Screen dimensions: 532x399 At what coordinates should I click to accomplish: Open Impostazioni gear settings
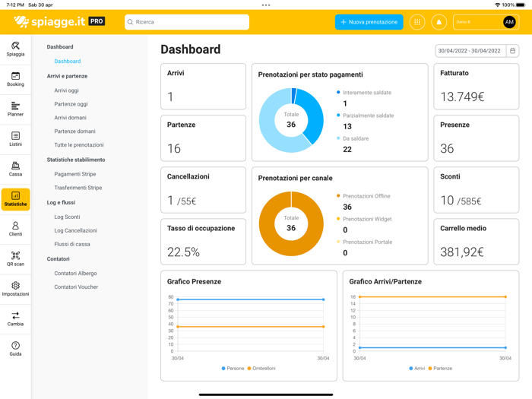[x=15, y=289]
